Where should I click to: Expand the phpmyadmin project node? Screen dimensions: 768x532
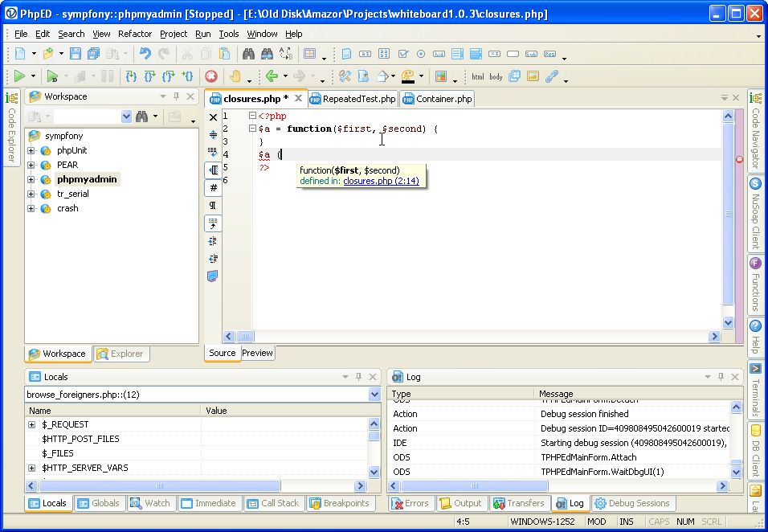31,179
